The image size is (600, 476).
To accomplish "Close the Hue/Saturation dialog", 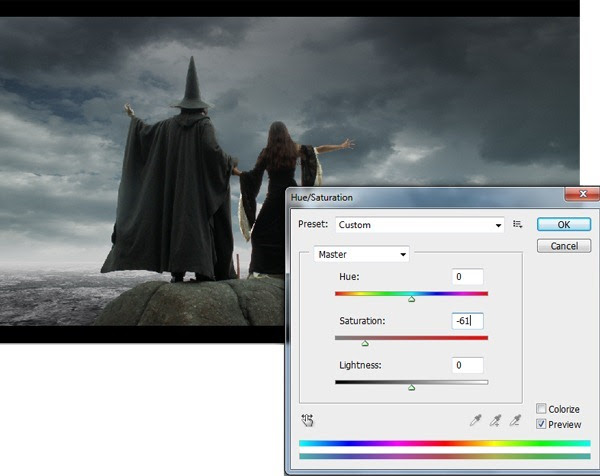I will click(x=582, y=194).
